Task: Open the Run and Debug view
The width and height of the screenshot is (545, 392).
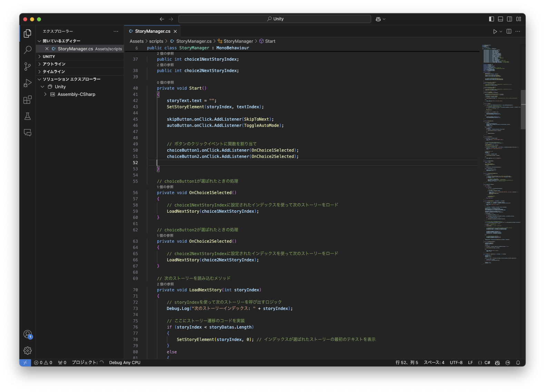Action: point(28,83)
